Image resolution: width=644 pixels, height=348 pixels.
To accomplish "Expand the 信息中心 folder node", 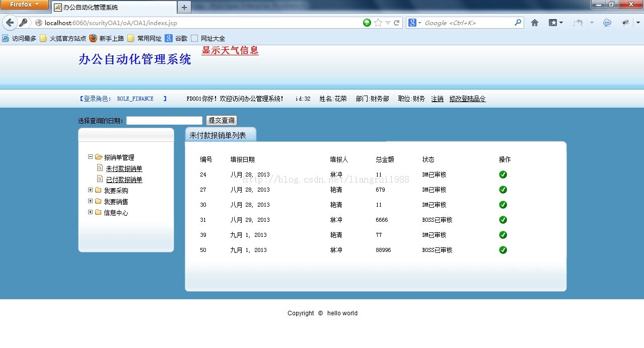I will pos(90,212).
